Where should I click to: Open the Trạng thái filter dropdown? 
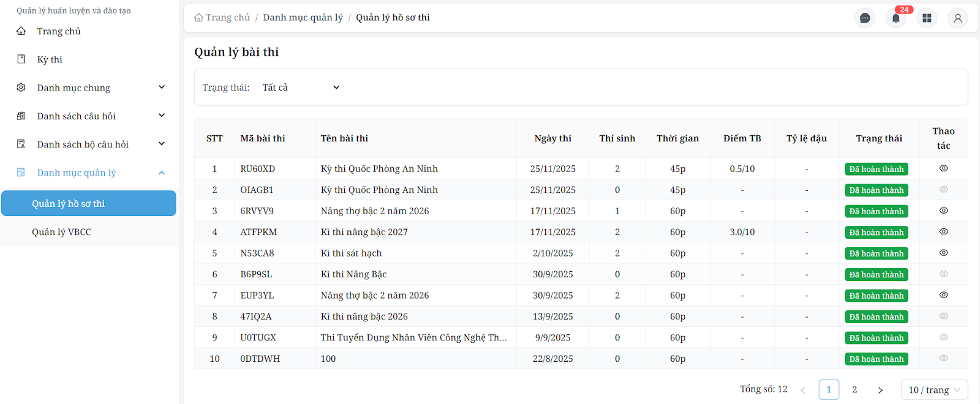point(300,88)
